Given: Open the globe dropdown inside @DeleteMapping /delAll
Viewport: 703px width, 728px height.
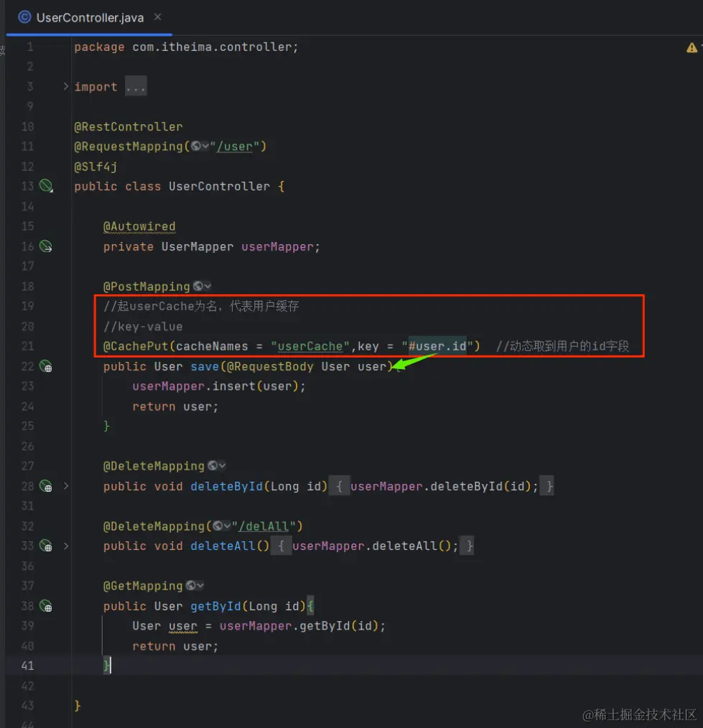Looking at the screenshot, I should point(221,526).
